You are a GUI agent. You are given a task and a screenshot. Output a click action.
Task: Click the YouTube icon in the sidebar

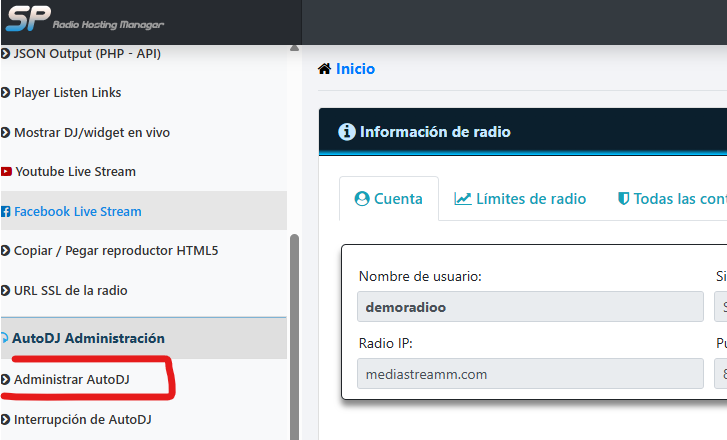pyautogui.click(x=6, y=172)
